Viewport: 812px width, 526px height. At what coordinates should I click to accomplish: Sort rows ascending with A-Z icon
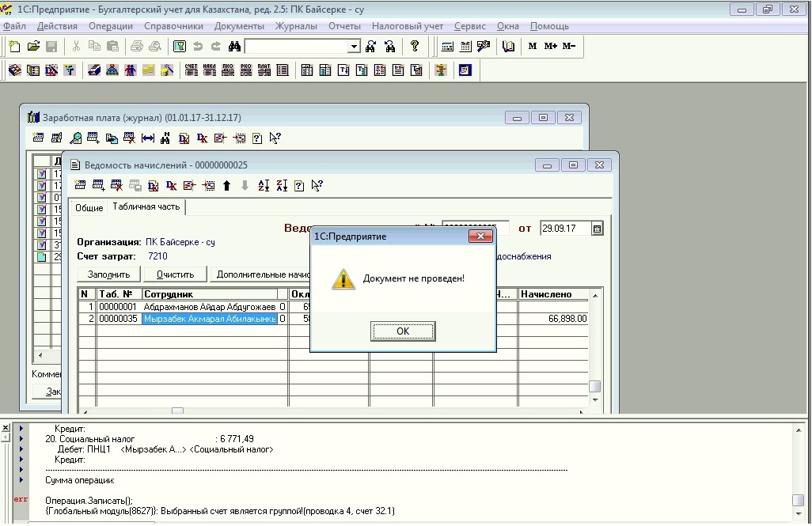coord(264,186)
